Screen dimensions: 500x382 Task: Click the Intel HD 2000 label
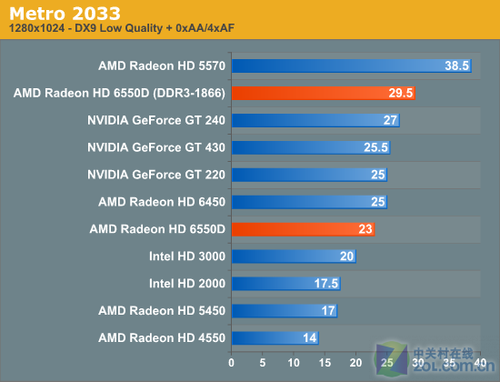[187, 284]
